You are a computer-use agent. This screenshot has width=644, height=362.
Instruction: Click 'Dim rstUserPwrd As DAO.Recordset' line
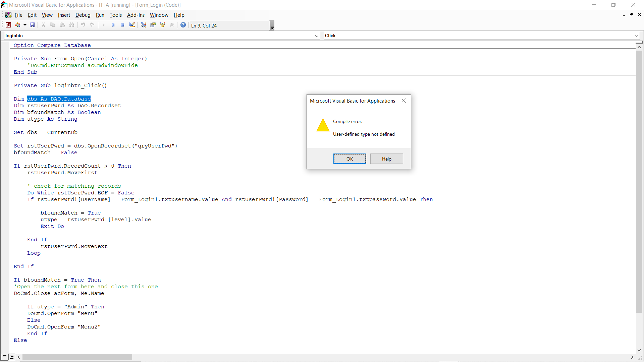click(x=67, y=106)
